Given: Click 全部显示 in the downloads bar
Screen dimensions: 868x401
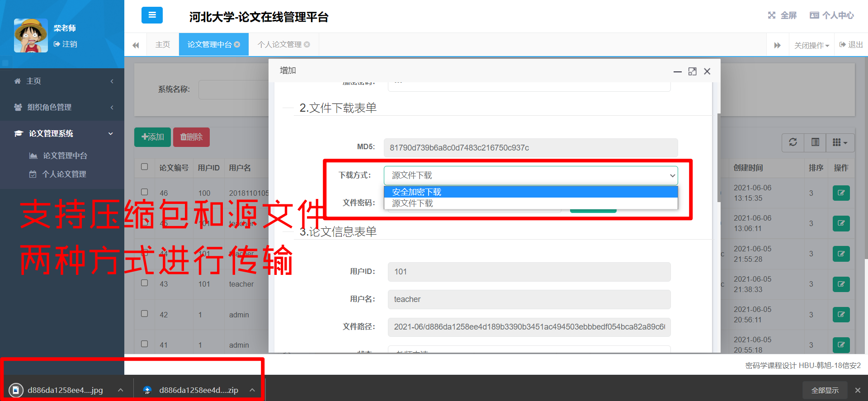Looking at the screenshot, I should pyautogui.click(x=825, y=390).
